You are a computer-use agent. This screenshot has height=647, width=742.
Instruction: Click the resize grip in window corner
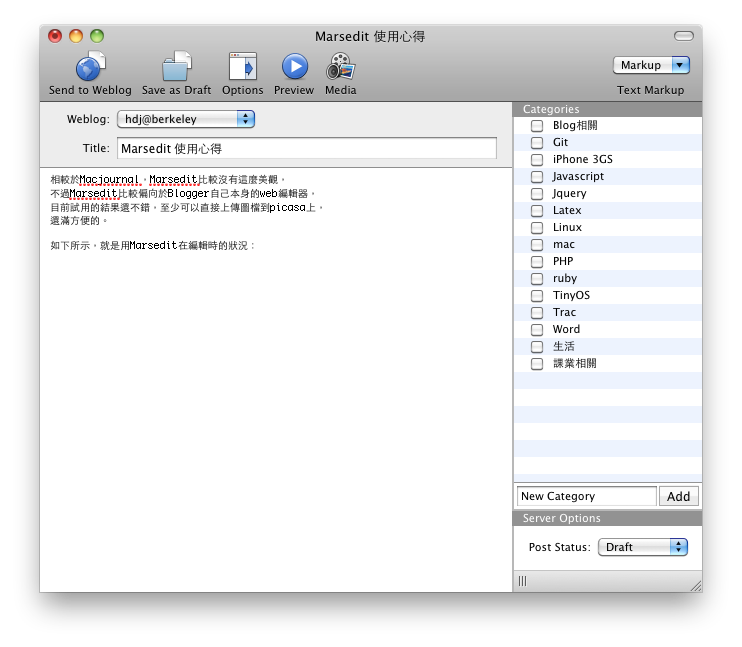click(x=696, y=586)
